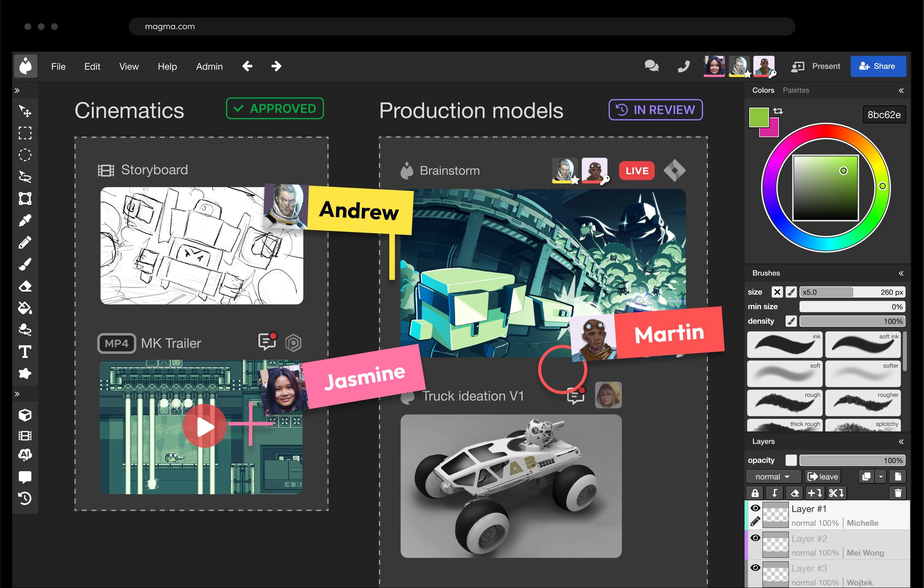
Task: Select the Eraser tool
Action: coord(25,287)
